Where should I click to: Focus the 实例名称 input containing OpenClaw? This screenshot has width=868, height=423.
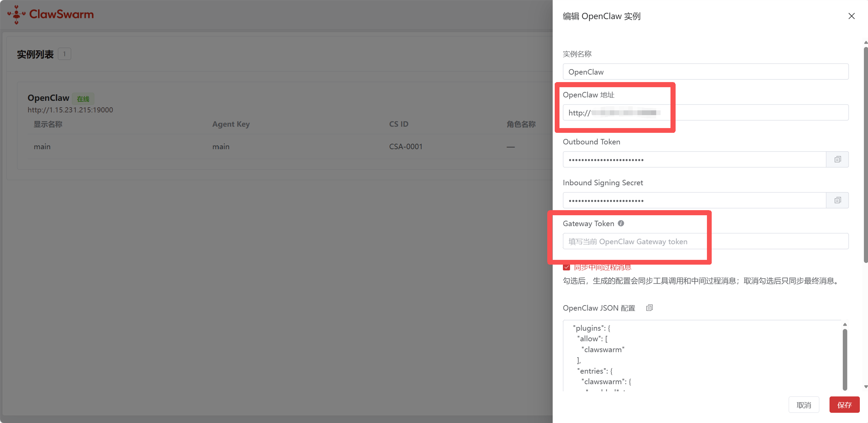click(705, 72)
